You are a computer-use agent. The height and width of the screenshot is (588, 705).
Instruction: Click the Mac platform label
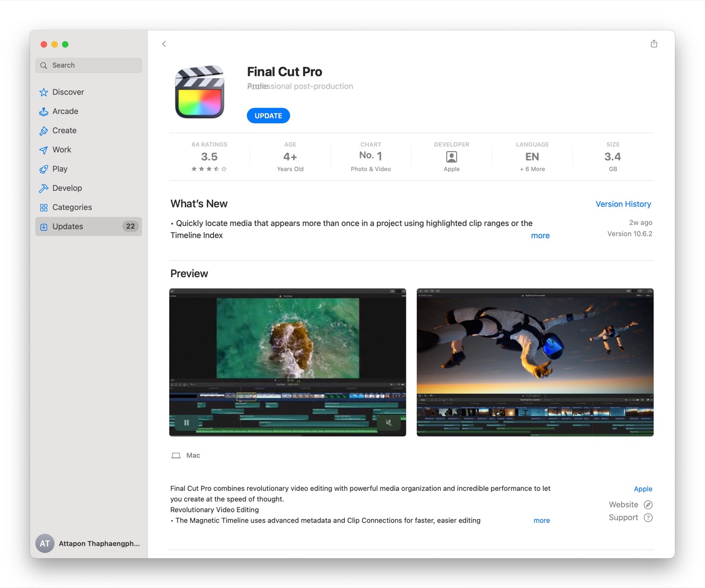[x=193, y=456]
